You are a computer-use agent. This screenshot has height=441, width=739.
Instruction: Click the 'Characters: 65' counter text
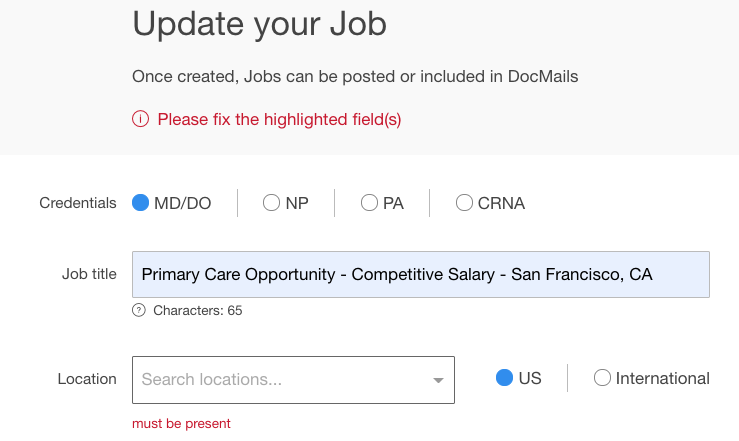[197, 310]
